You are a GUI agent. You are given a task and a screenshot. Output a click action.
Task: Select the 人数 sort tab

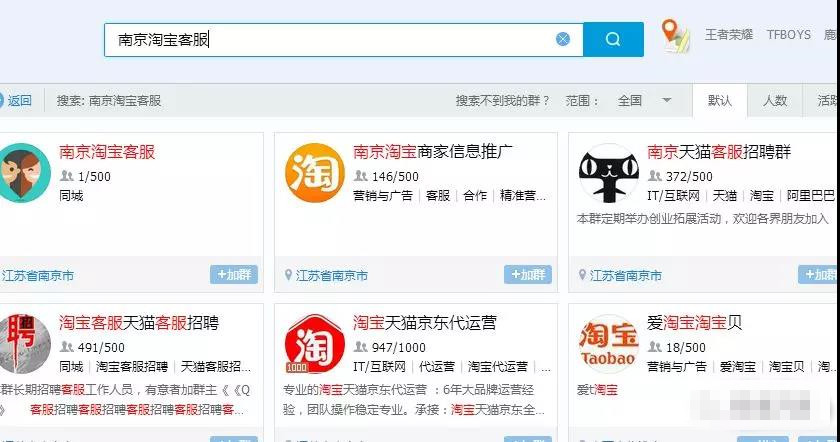775,100
